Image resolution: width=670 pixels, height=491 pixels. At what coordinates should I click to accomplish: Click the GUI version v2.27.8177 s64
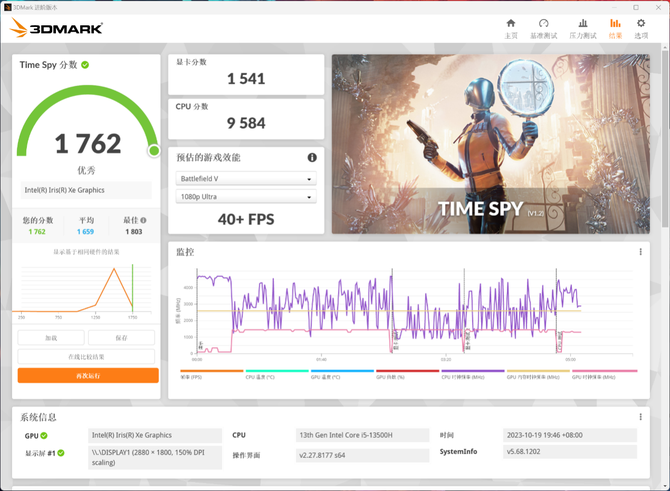click(362, 455)
